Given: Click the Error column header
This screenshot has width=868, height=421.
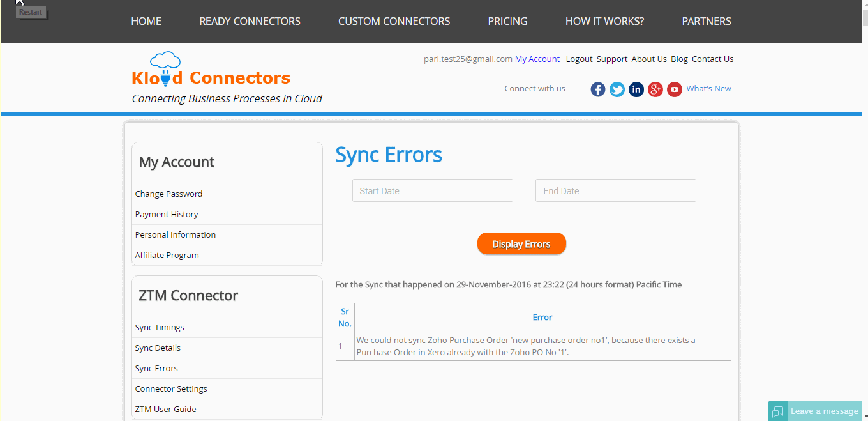Looking at the screenshot, I should click(542, 318).
